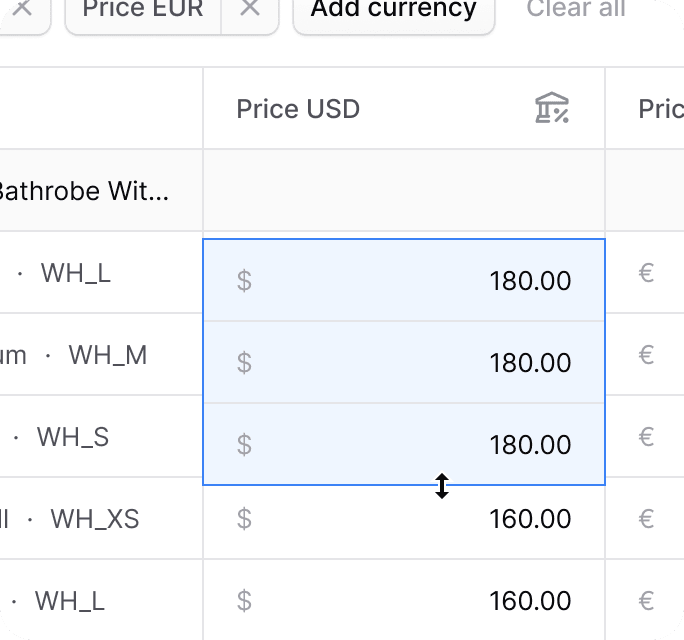Screen dimensions: 684x640
Task: Click the tax-inclusive icon in Price USD header
Action: 552,108
